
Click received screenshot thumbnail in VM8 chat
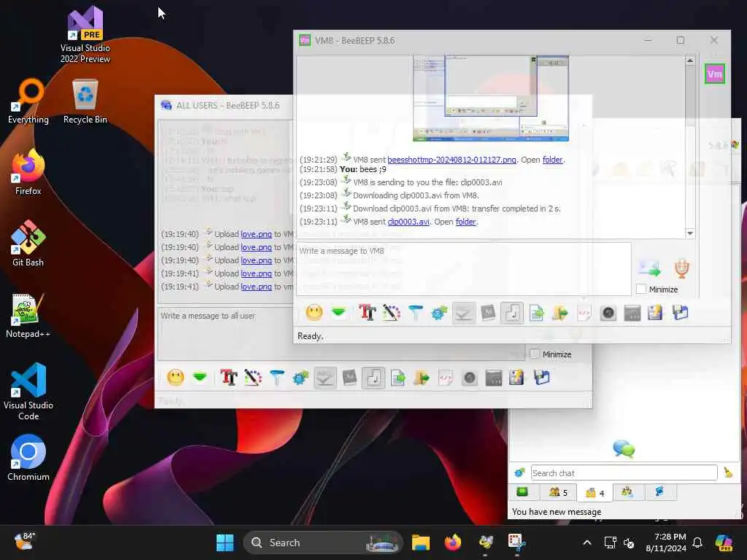(491, 98)
